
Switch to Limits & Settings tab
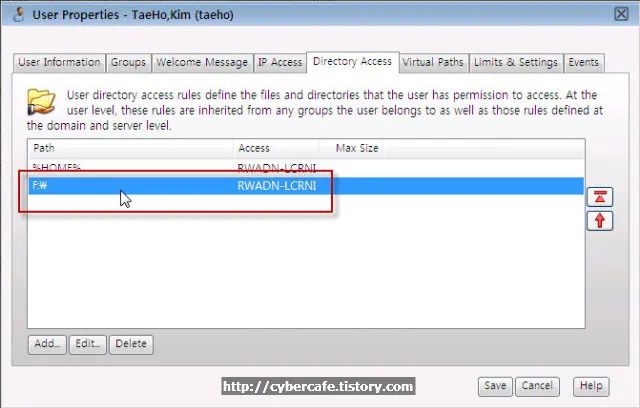click(515, 62)
